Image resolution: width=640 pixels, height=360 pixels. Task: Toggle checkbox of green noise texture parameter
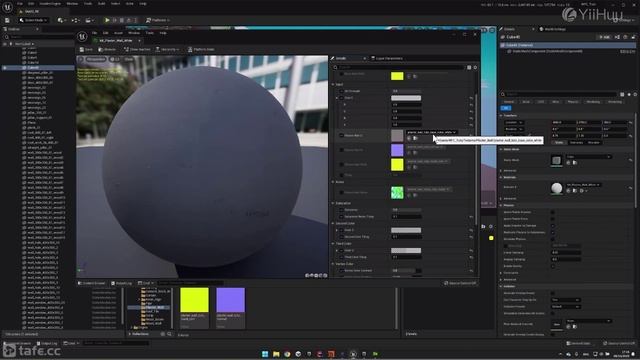(x=341, y=192)
